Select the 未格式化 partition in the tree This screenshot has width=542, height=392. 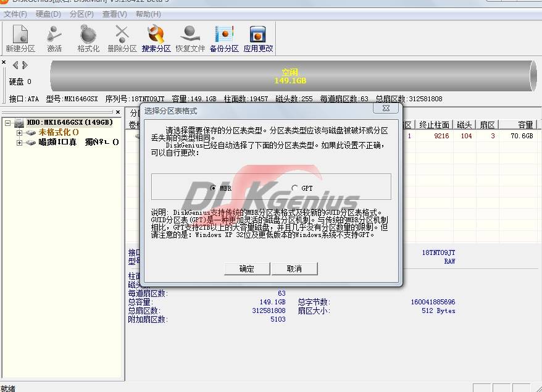coord(59,132)
